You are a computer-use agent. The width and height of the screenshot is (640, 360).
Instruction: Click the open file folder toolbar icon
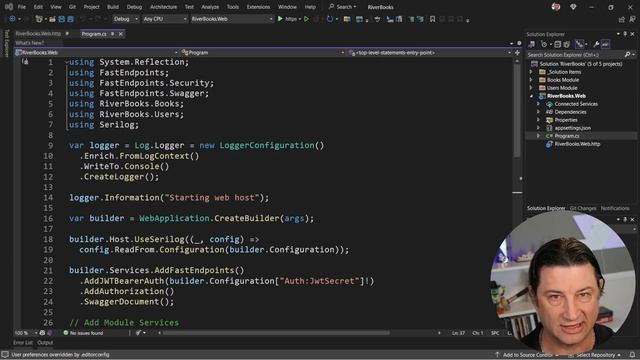52,19
